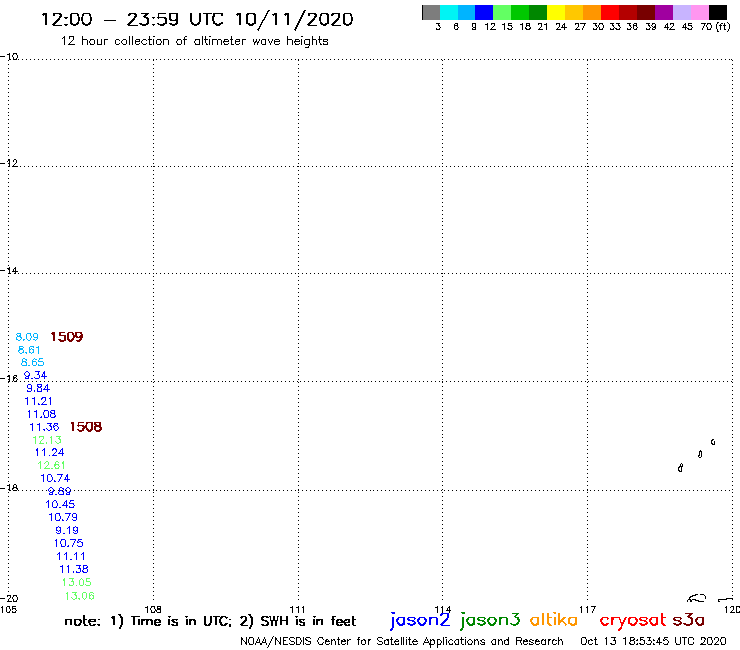Click the 'Oct 13 18:53:45 UTC 2020' timestamp

click(x=653, y=641)
